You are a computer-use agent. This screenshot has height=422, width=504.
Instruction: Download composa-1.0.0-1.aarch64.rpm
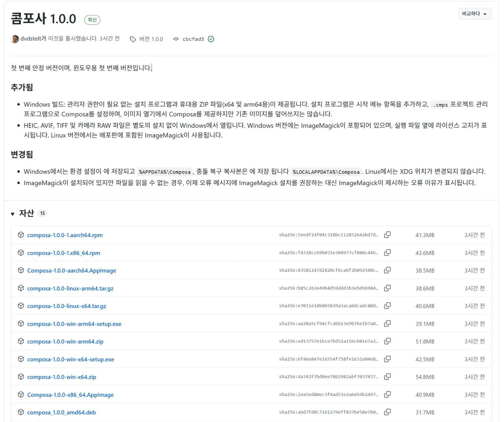[65, 235]
